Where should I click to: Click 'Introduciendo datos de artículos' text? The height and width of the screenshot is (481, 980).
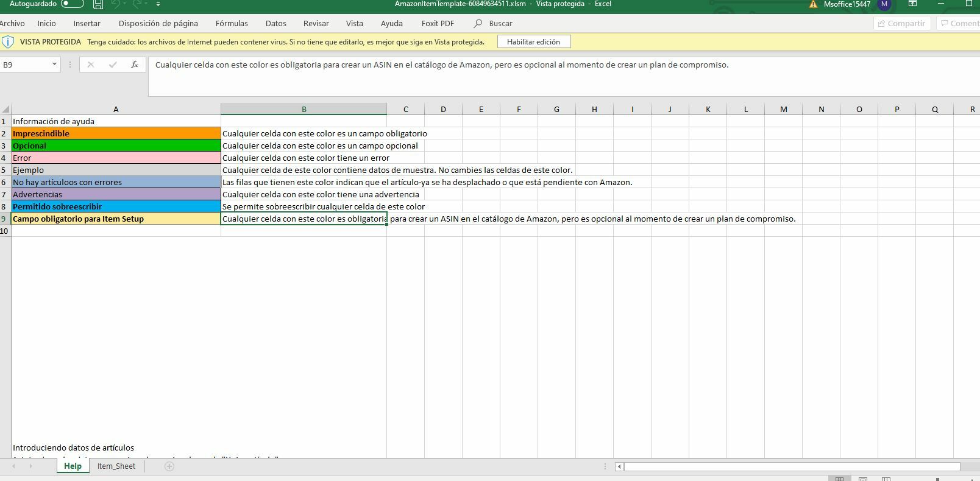pos(73,448)
